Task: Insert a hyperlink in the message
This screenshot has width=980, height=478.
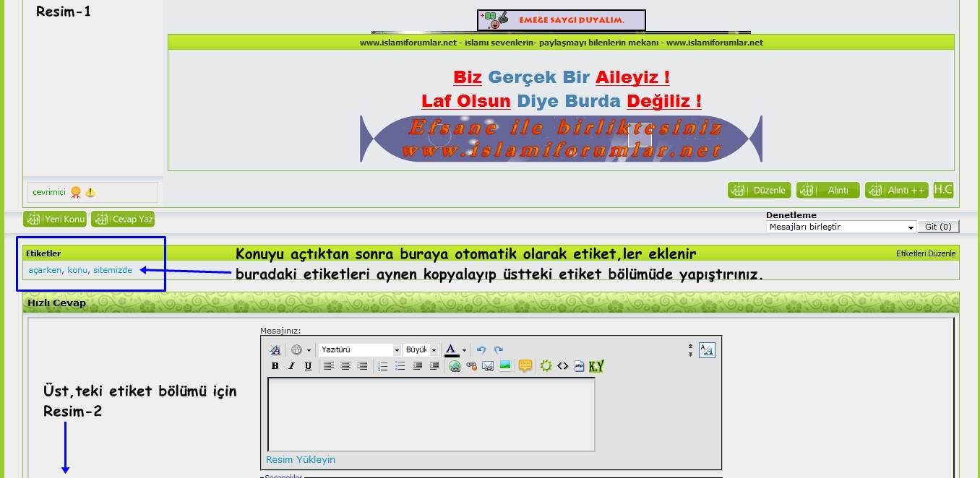Action: [455, 366]
